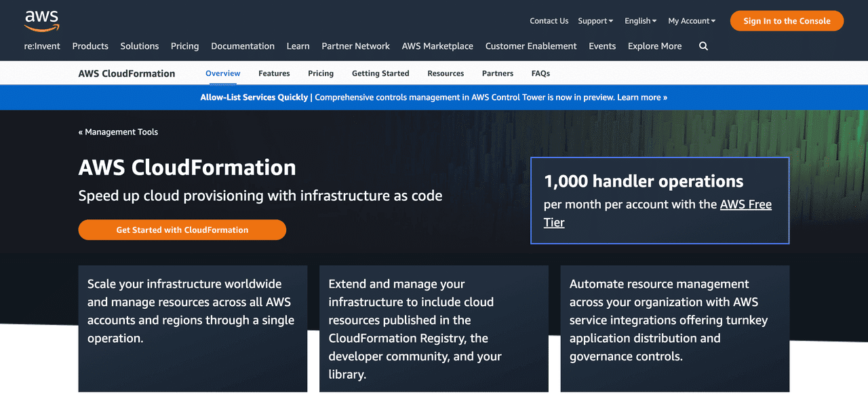
Task: Click Get Started with CloudFormation button
Action: 182,229
